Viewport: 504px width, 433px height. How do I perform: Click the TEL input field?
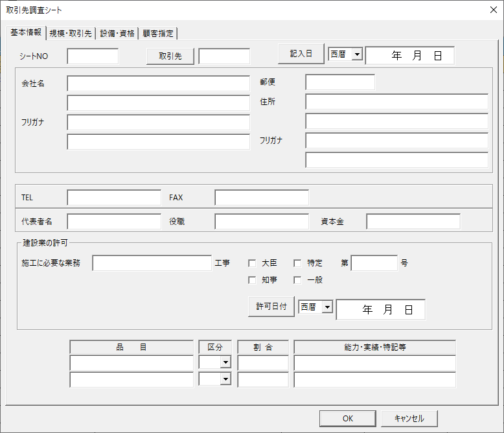point(114,198)
